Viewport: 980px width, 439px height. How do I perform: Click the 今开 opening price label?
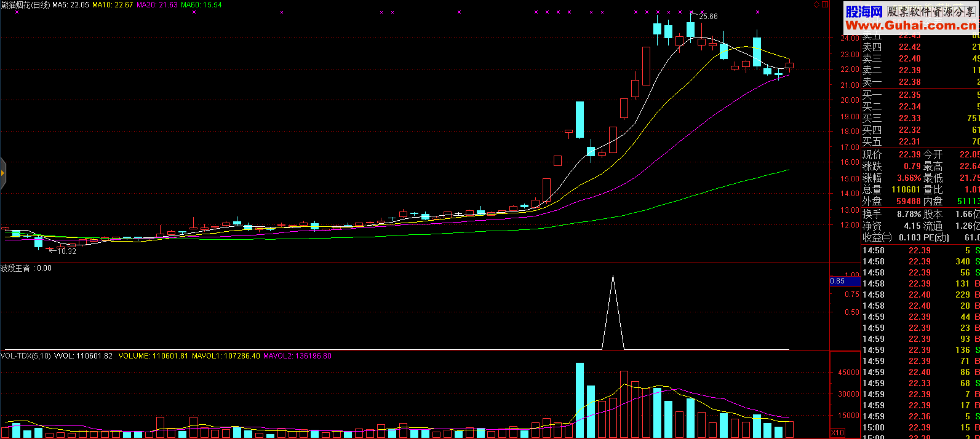click(933, 155)
